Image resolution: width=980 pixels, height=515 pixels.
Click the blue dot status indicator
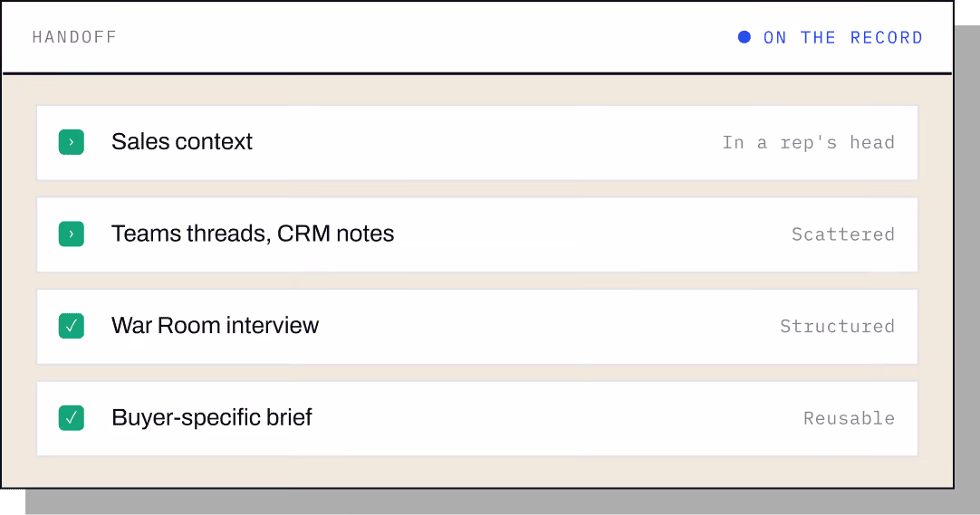click(744, 37)
